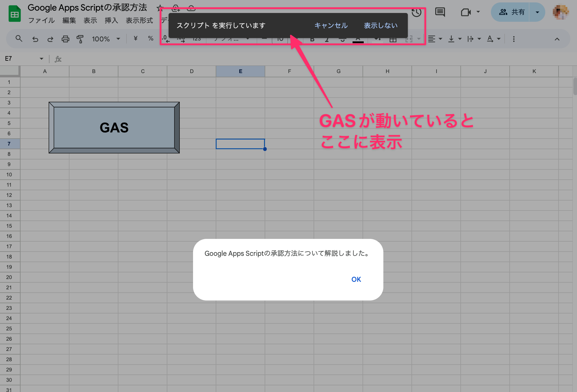Click the 共有 share button
This screenshot has height=392, width=577.
511,12
